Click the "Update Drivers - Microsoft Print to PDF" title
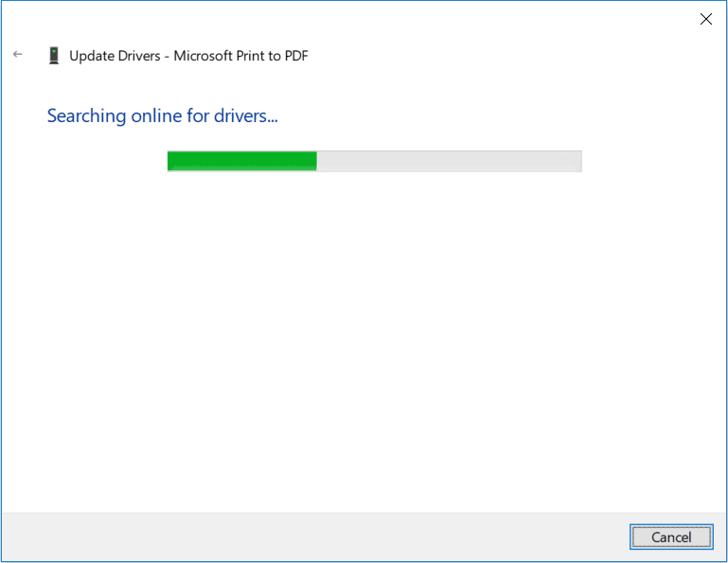Viewport: 728px width, 563px height. pyautogui.click(x=188, y=56)
